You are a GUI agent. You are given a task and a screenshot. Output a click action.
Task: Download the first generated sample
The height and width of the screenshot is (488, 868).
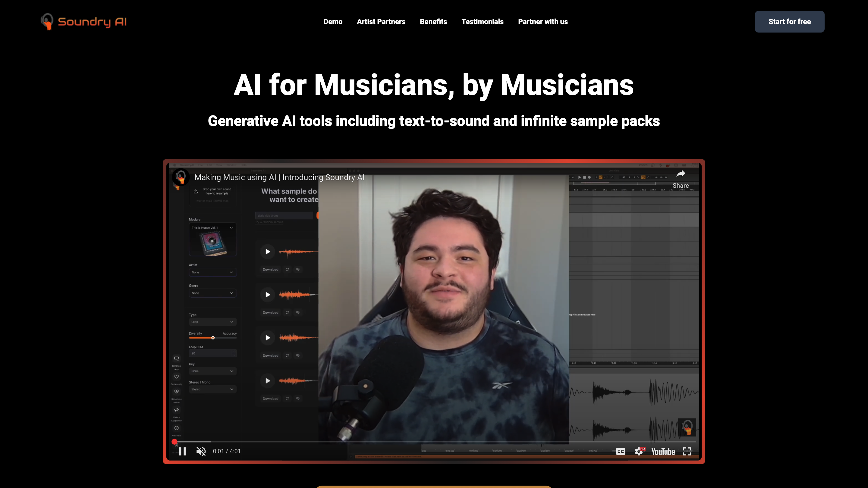coord(270,269)
